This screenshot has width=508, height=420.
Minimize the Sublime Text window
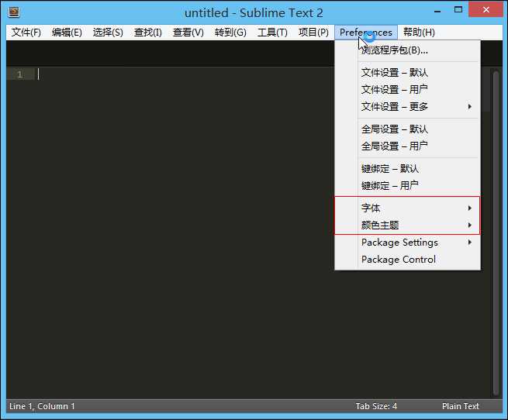pos(437,11)
